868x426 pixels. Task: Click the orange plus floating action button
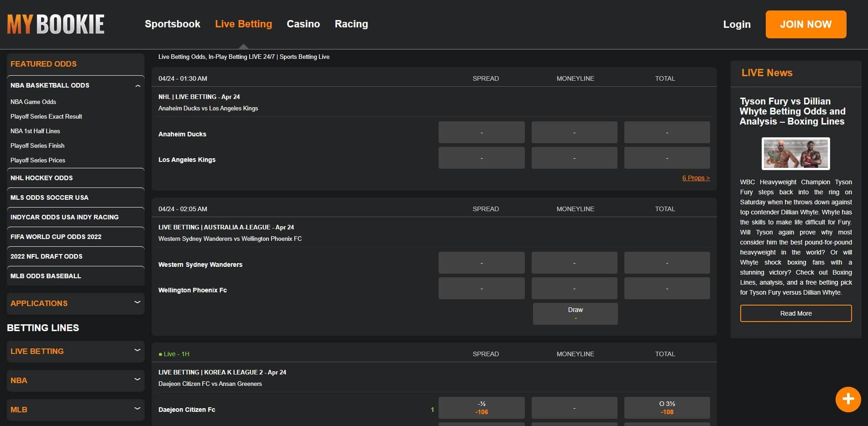pos(848,399)
